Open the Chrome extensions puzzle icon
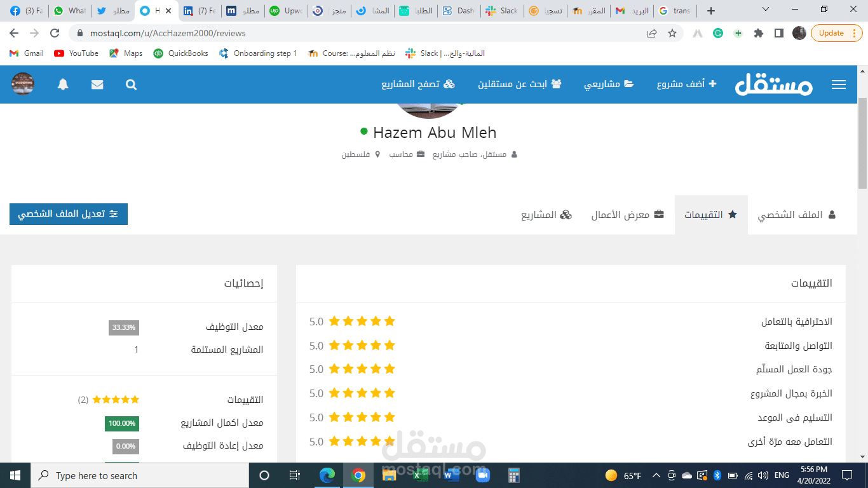The height and width of the screenshot is (488, 868). pos(758,33)
